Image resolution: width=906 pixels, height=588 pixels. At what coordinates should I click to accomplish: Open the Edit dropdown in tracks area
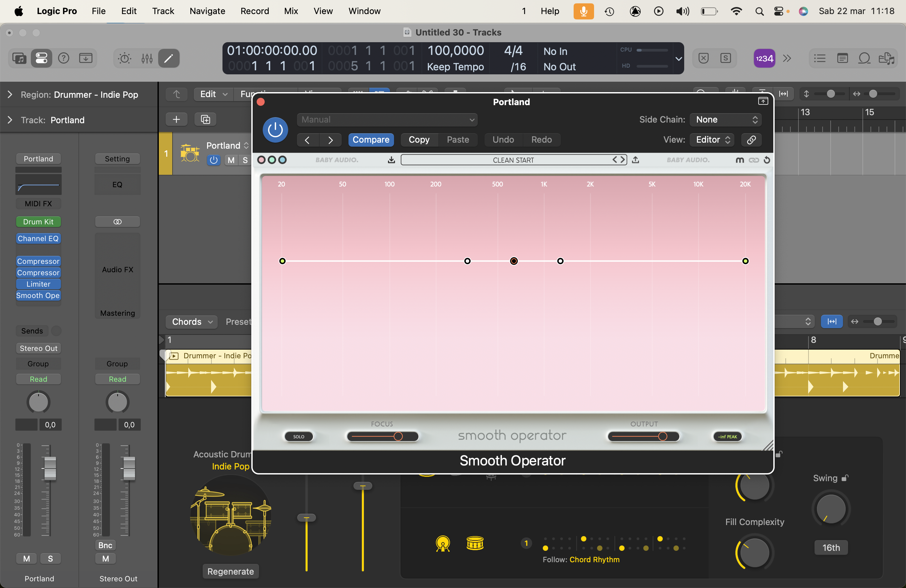pos(213,94)
